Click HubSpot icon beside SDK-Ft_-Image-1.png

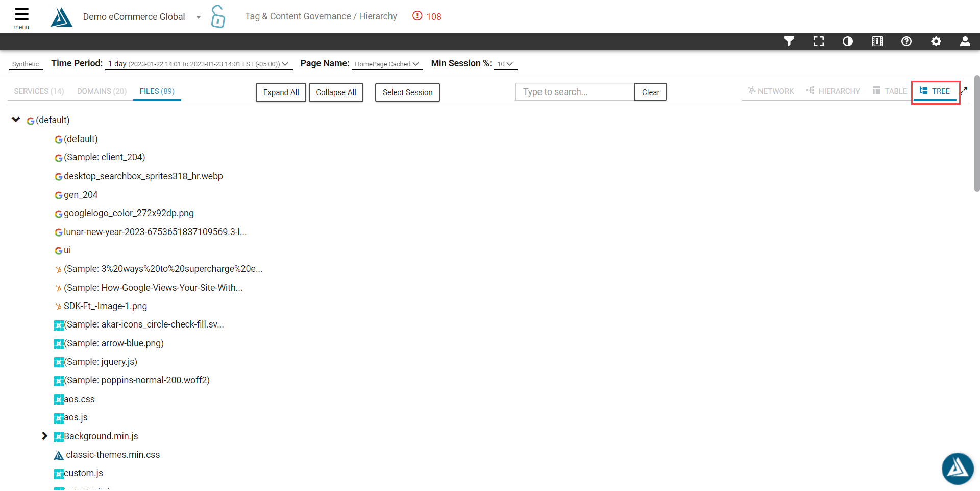click(59, 307)
